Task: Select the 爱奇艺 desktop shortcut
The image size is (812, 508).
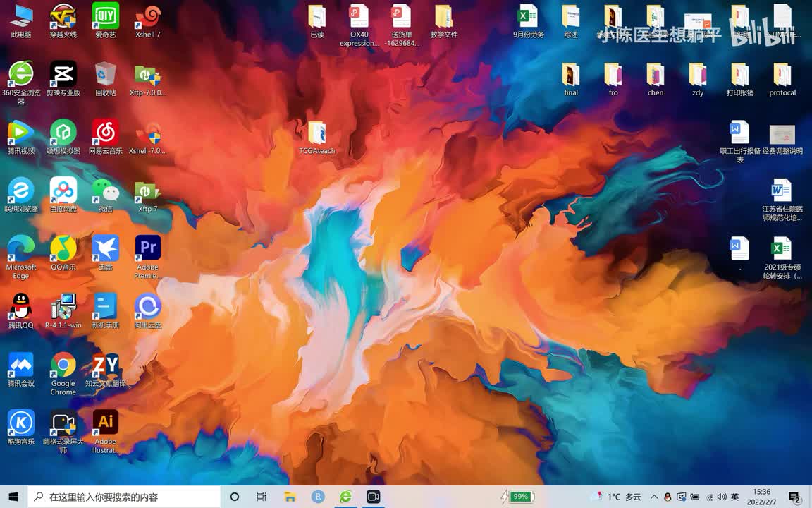Action: click(x=106, y=20)
